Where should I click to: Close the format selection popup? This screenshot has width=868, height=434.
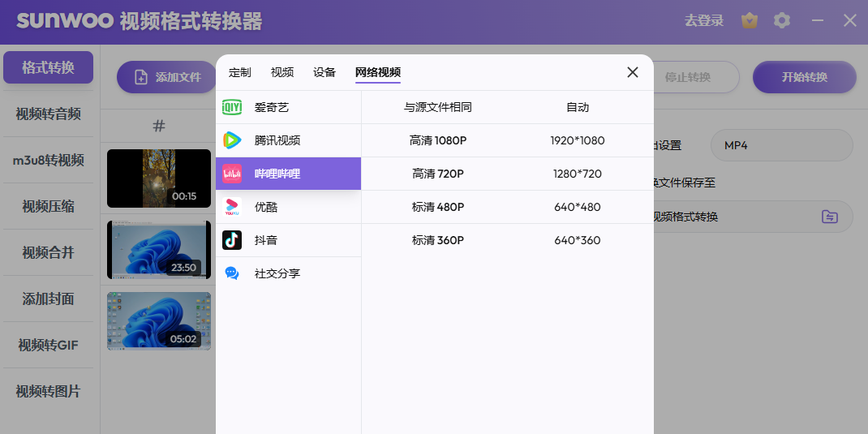coord(633,72)
